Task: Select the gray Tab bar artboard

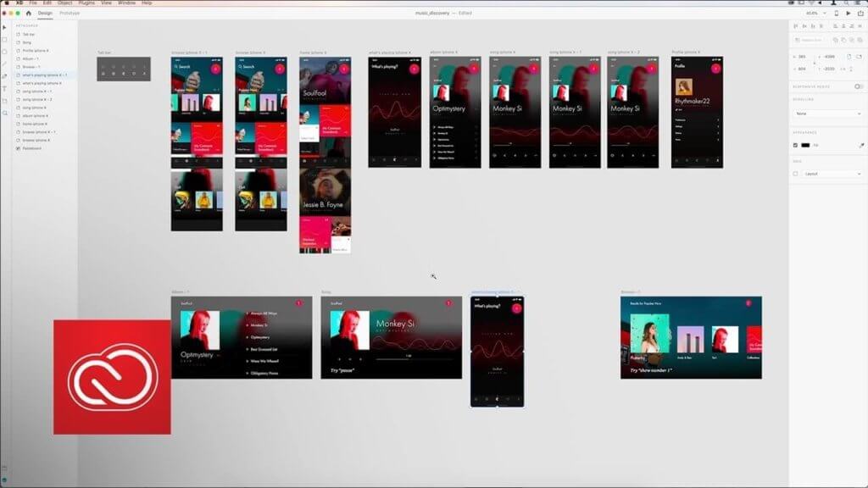Action: (x=124, y=69)
